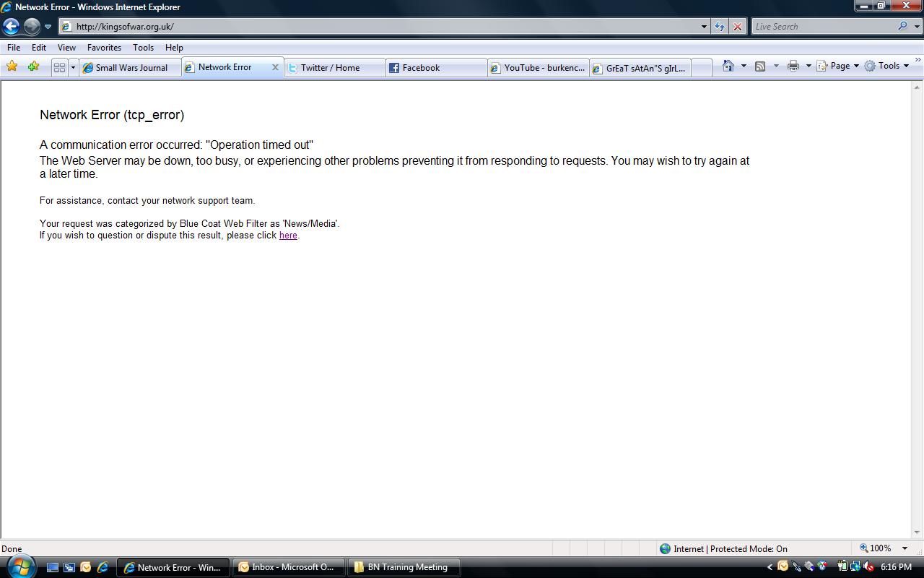The width and height of the screenshot is (924, 578).
Task: Follow the 'here' dispute link
Action: (x=288, y=236)
